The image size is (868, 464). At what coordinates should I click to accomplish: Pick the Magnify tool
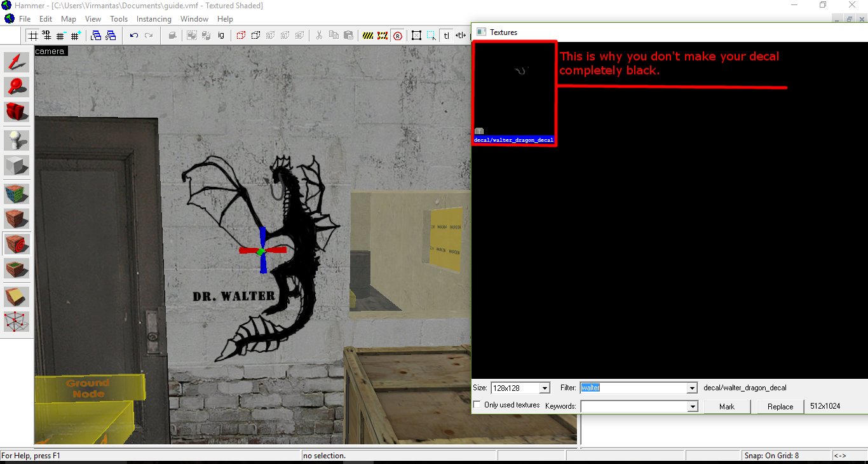click(x=17, y=87)
